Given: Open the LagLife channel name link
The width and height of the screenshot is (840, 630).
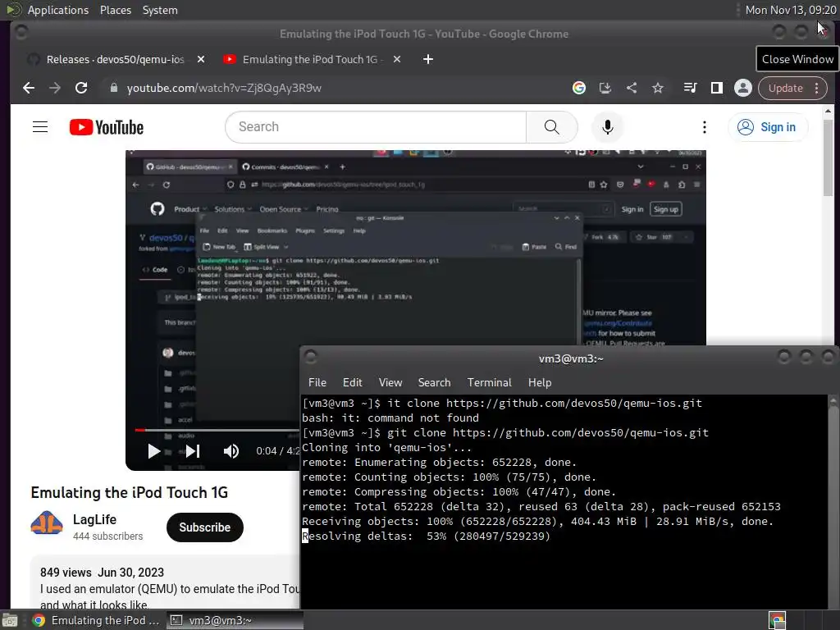Looking at the screenshot, I should 95,519.
